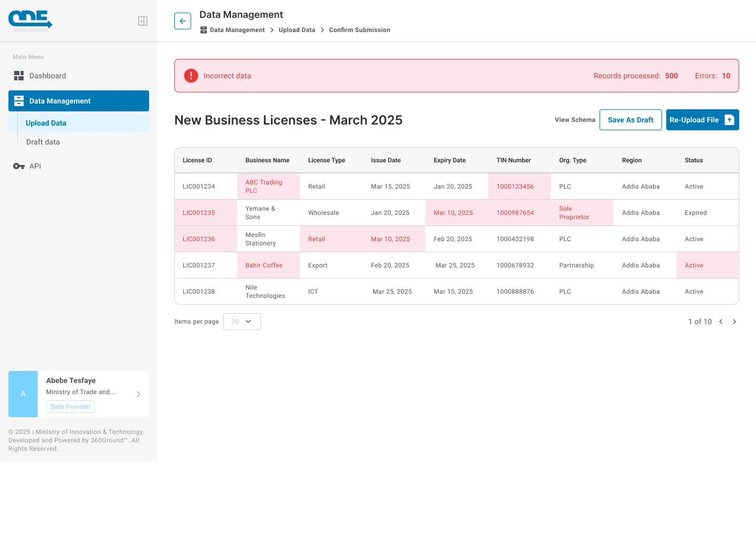Click Save As Draft button
756x538 pixels.
(631, 120)
